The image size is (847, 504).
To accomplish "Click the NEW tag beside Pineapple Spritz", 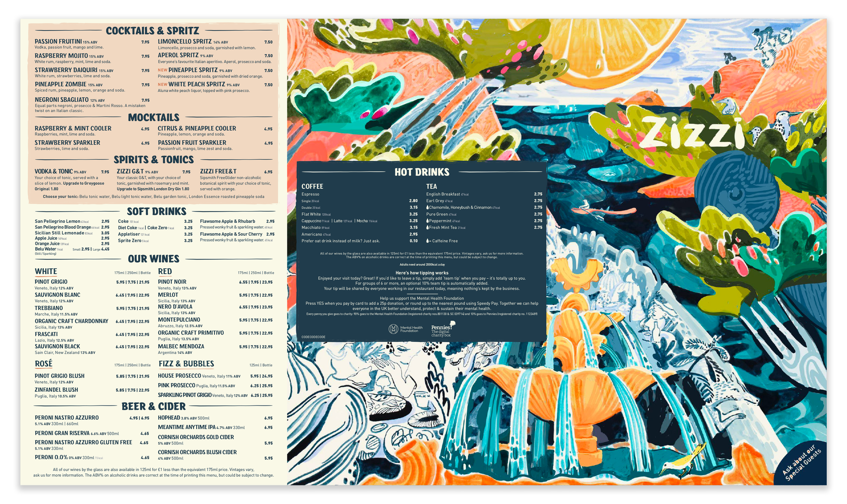I will click(x=162, y=70).
